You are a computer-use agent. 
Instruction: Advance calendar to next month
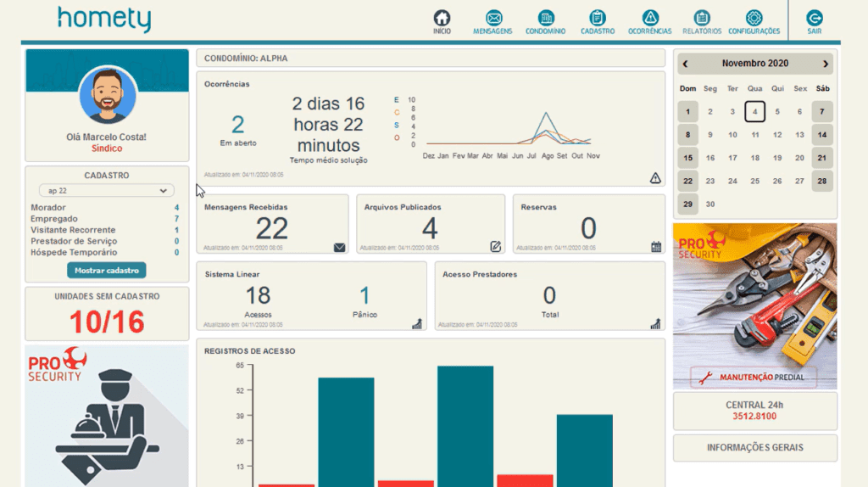826,64
